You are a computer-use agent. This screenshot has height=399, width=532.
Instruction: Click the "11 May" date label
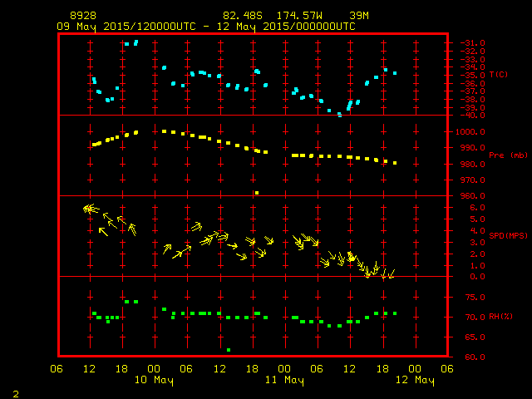tap(284, 380)
